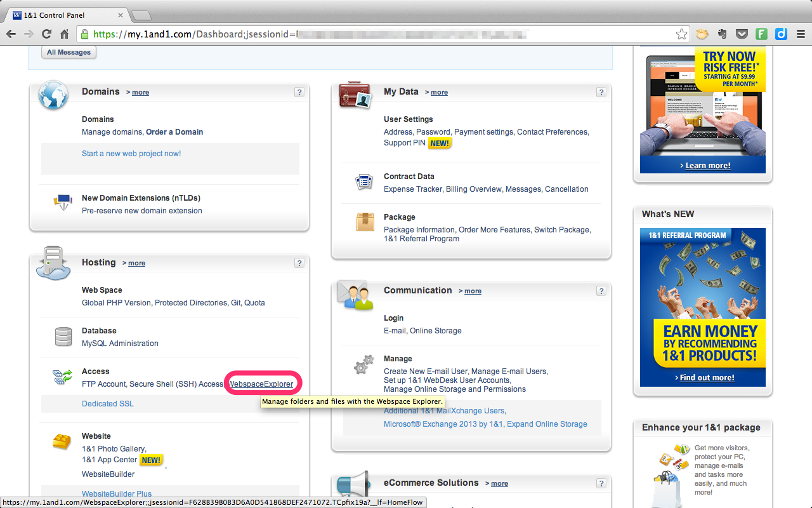Open the WebspaceExplorer link
Screen dimensions: 812x508
pyautogui.click(x=261, y=384)
